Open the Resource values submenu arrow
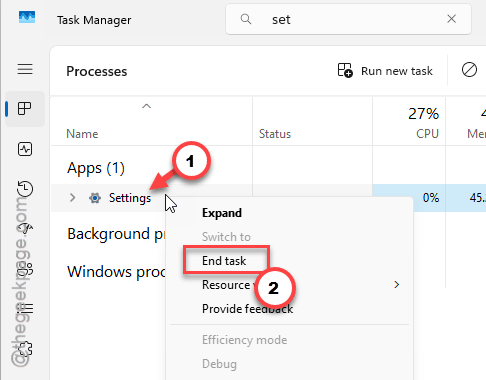 tap(396, 285)
